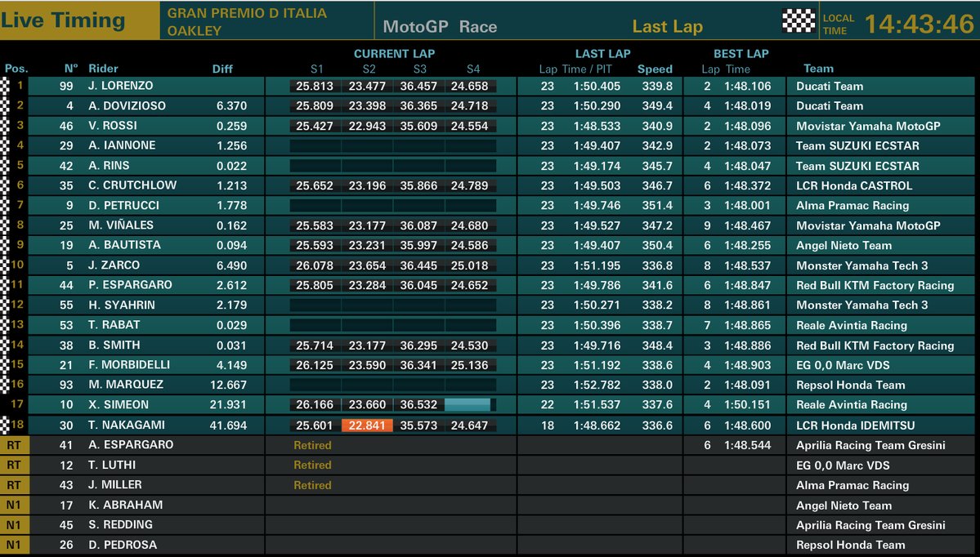Click the checkered flag beside position 10

coord(5,265)
